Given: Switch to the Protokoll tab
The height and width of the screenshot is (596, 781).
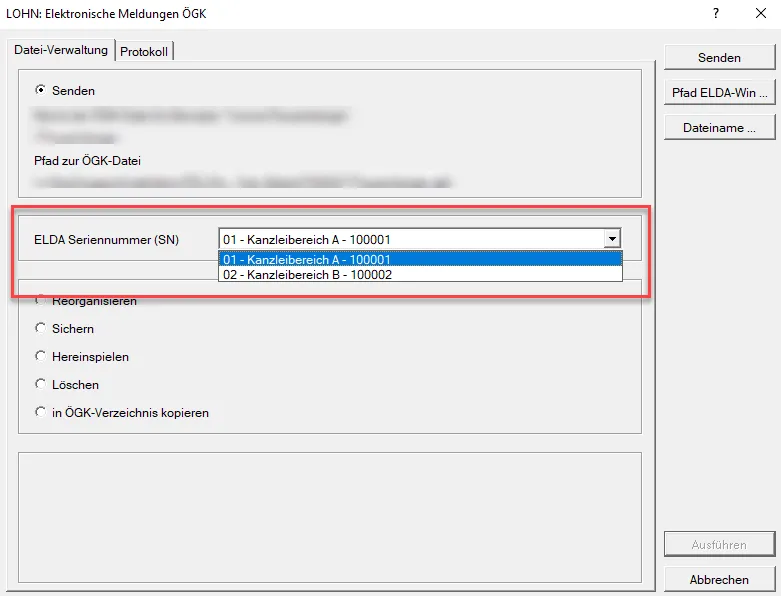Looking at the screenshot, I should [144, 51].
